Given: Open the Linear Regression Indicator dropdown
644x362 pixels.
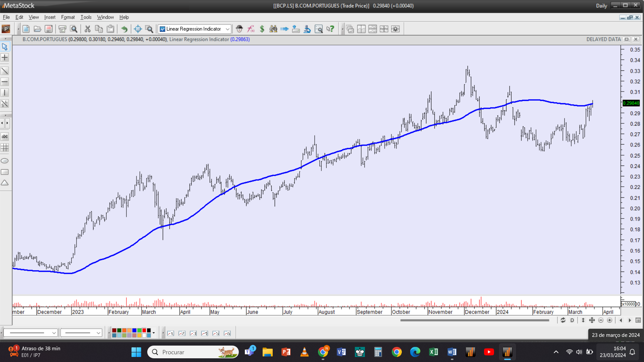Looking at the screenshot, I should pyautogui.click(x=227, y=29).
